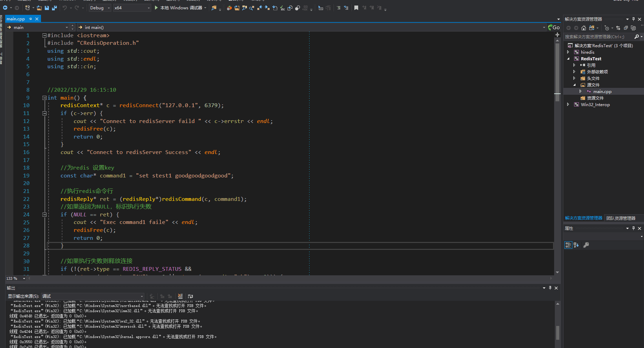The width and height of the screenshot is (644, 348).
Task: Unpin the 属性 panel
Action: (x=633, y=228)
